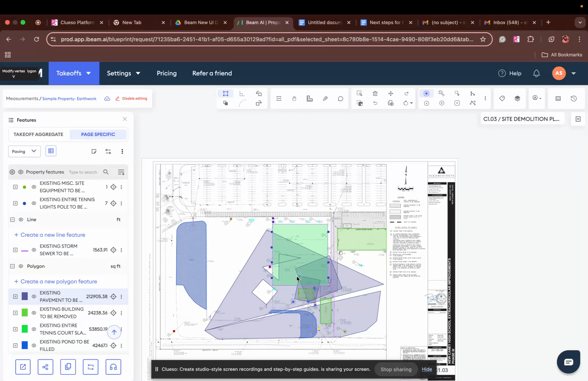588x381 pixels.
Task: Hide the Existing Pond To Be Filled layer
Action: (x=34, y=346)
